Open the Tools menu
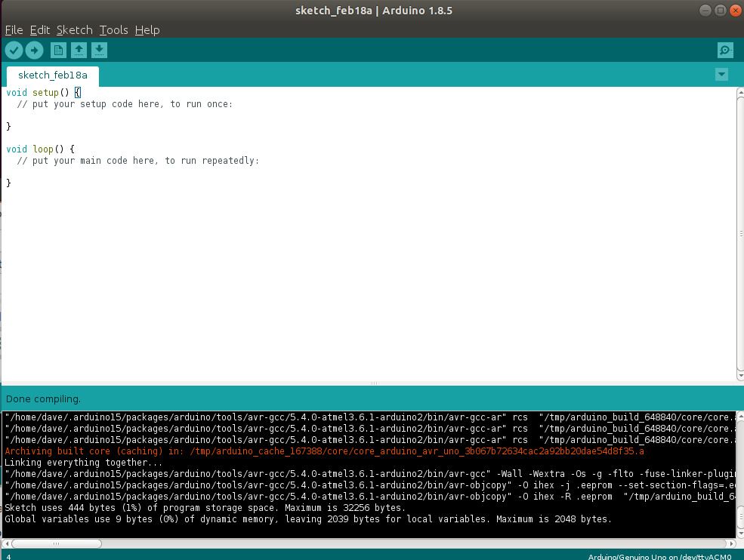The width and height of the screenshot is (744, 560). click(x=113, y=30)
